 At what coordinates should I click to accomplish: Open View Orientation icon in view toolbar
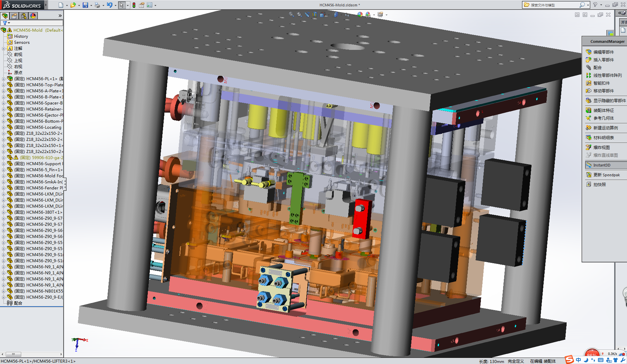click(323, 14)
